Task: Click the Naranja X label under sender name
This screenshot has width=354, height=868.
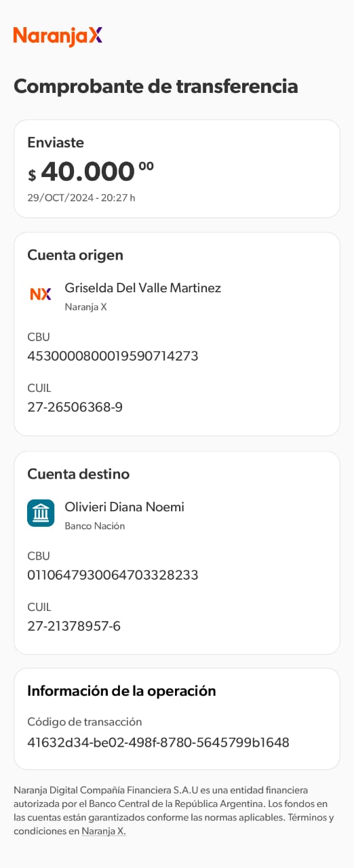Action: tap(85, 307)
